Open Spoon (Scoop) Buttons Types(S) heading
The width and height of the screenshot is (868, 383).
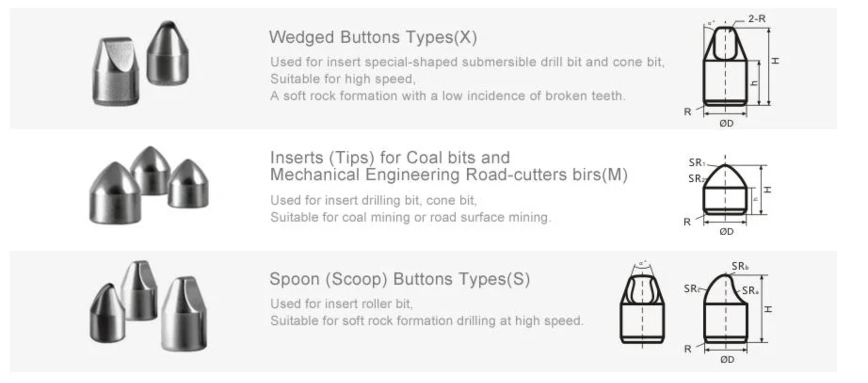click(400, 279)
